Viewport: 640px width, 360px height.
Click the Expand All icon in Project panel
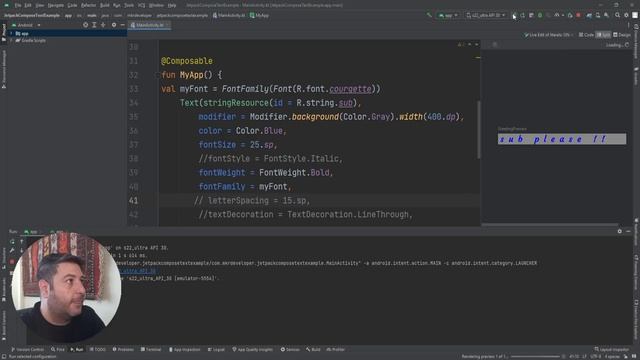[94, 25]
